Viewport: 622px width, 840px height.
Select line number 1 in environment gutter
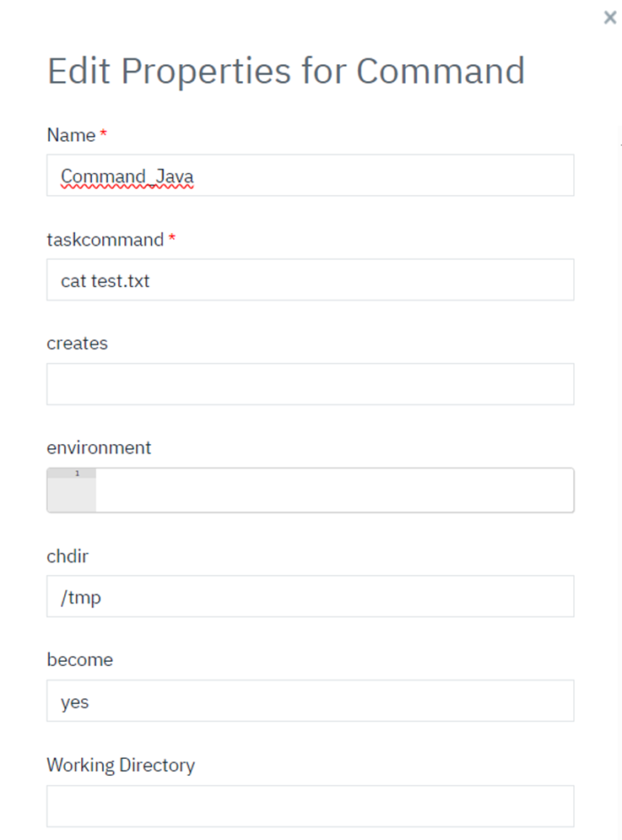[77, 474]
